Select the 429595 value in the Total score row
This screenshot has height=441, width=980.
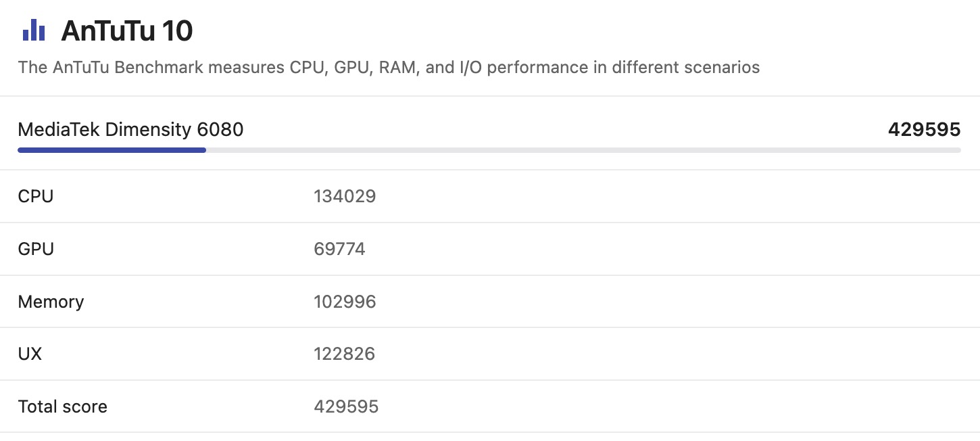pyautogui.click(x=346, y=407)
